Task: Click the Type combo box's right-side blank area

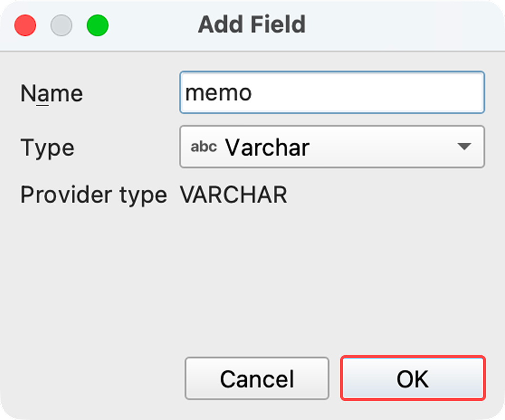Action: pyautogui.click(x=381, y=147)
